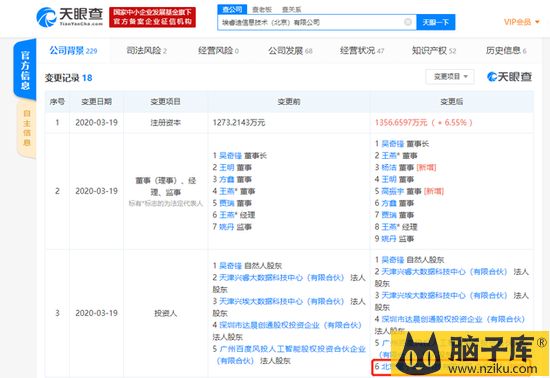Open 吴奇锋 自然人股东 link in 变更后 list
This screenshot has height=378, width=550.
393,260
